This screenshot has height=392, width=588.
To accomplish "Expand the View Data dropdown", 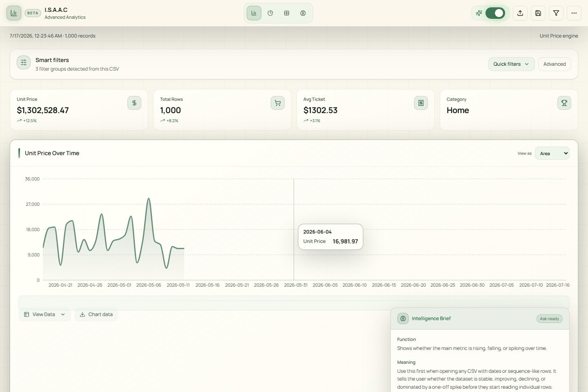I will click(45, 314).
